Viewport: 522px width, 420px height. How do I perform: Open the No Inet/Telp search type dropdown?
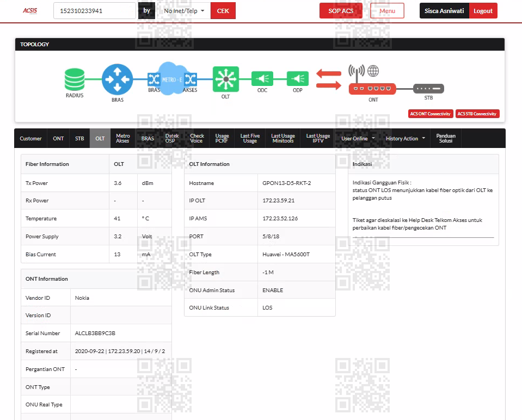184,11
